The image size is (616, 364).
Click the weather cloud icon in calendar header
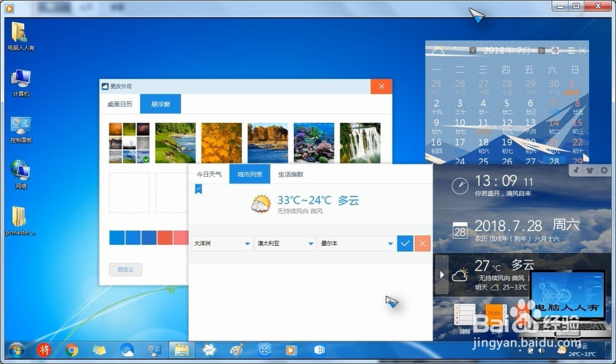(x=438, y=51)
